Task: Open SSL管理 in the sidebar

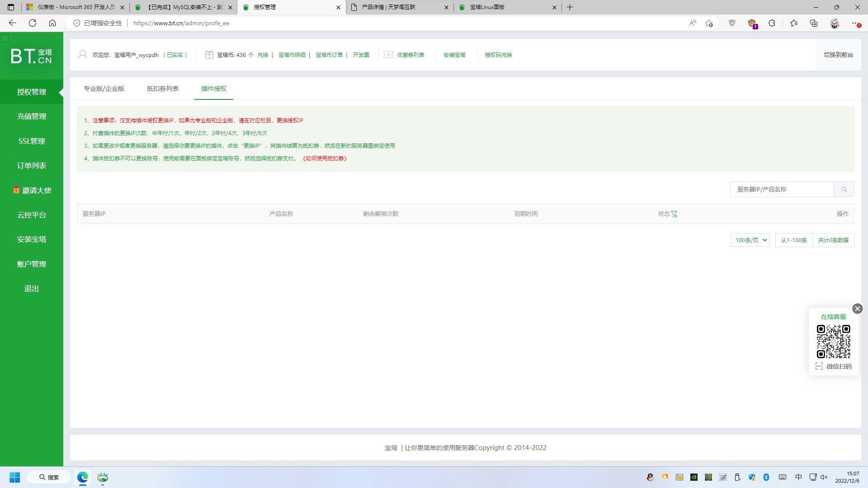Action: click(x=32, y=141)
